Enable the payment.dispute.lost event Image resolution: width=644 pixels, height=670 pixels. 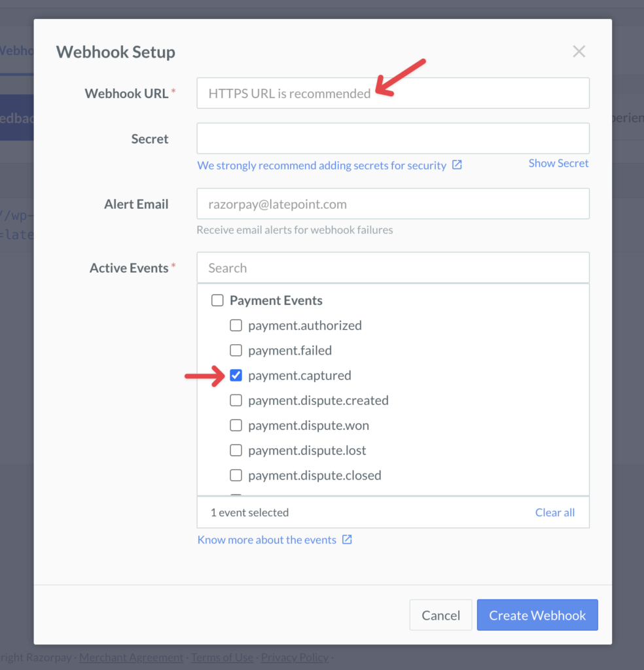tap(236, 450)
